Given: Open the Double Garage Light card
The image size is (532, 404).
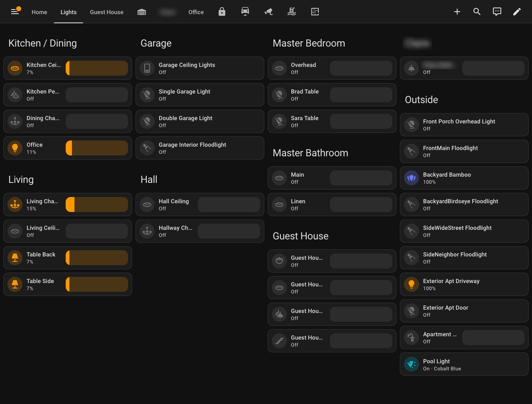Looking at the screenshot, I should (200, 121).
